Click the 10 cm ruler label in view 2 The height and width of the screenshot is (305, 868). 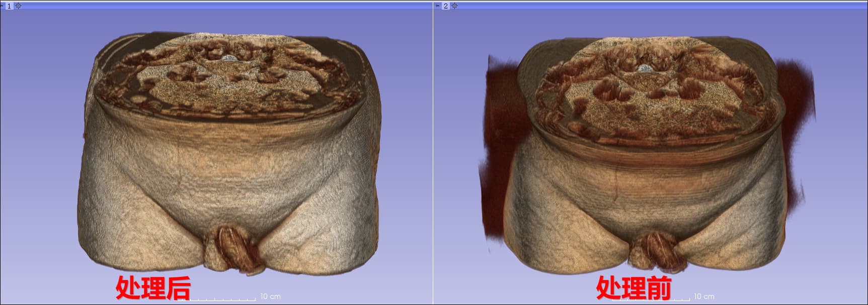[704, 296]
